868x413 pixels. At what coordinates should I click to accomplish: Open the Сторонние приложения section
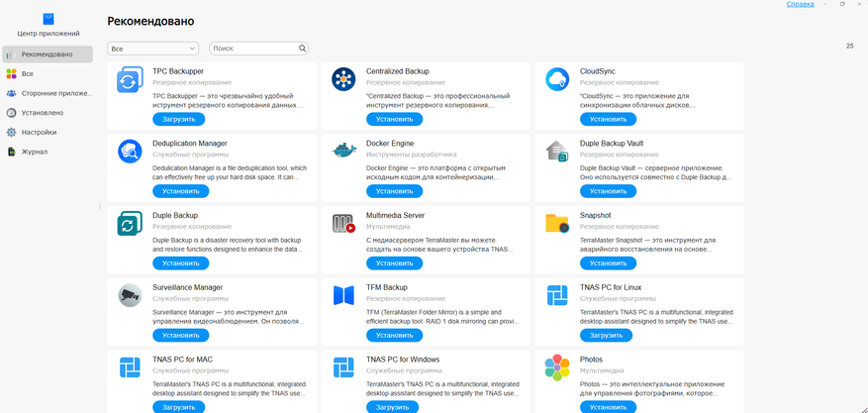click(x=48, y=93)
